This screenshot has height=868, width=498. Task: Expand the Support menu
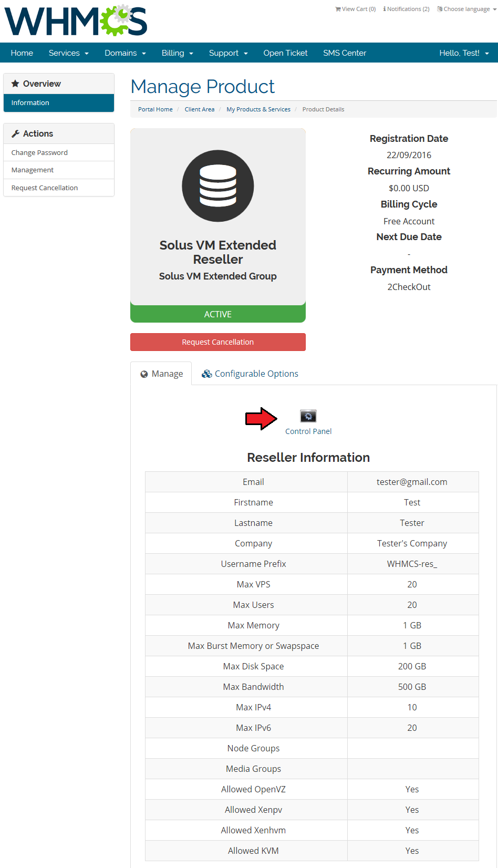tap(228, 53)
